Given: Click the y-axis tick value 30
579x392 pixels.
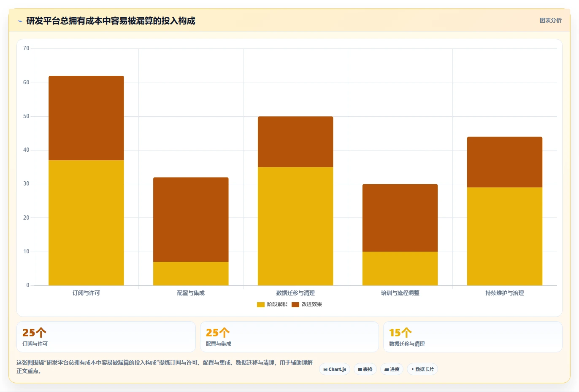Looking at the screenshot, I should point(26,184).
